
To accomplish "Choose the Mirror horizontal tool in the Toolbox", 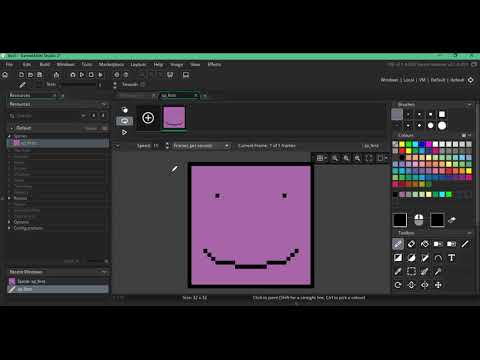I will click(x=425, y=285).
